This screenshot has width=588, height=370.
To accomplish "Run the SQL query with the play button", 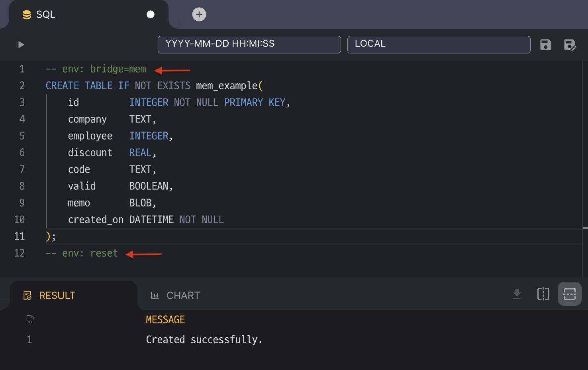I will 21,45.
